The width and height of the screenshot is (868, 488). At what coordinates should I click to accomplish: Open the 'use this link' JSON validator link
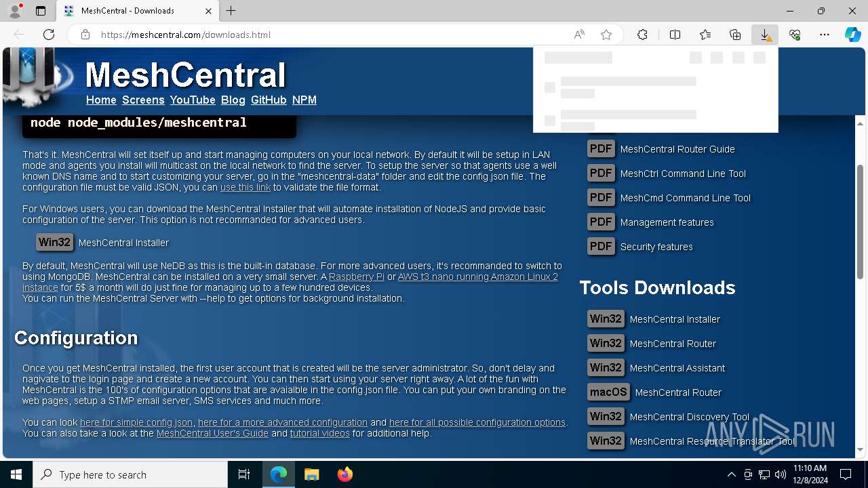point(245,187)
